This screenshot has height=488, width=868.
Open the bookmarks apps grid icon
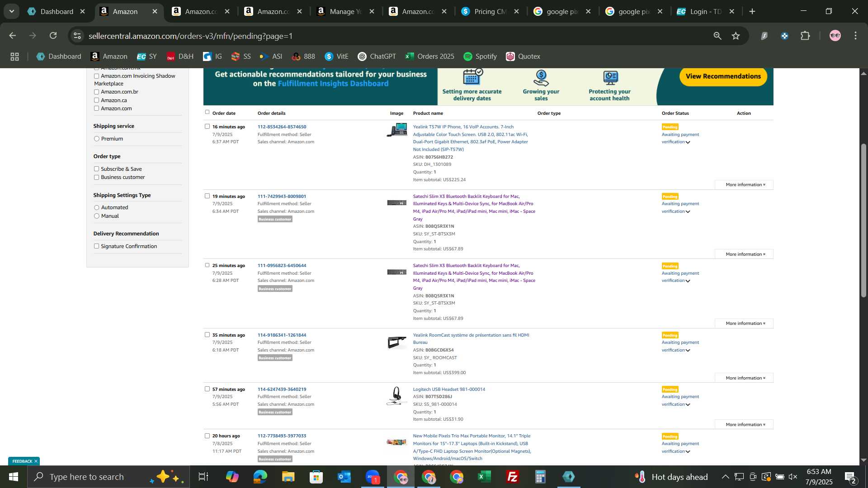click(14, 56)
